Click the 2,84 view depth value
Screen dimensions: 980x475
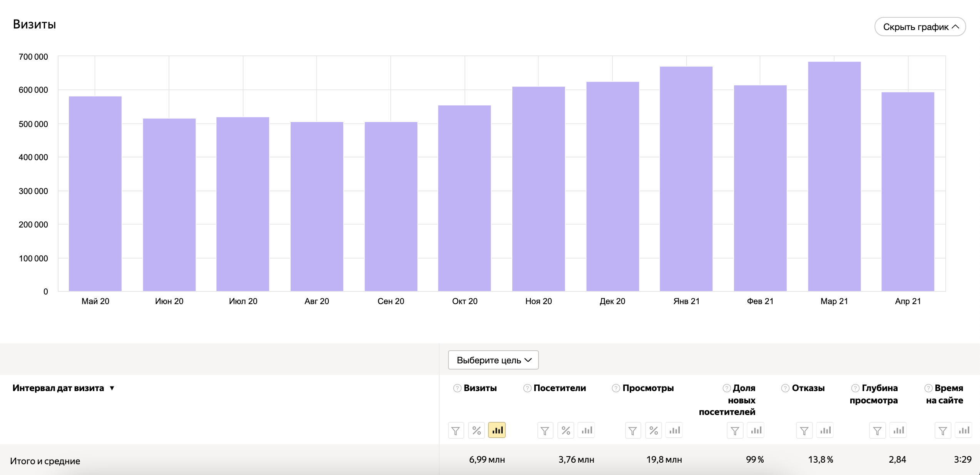(897, 459)
